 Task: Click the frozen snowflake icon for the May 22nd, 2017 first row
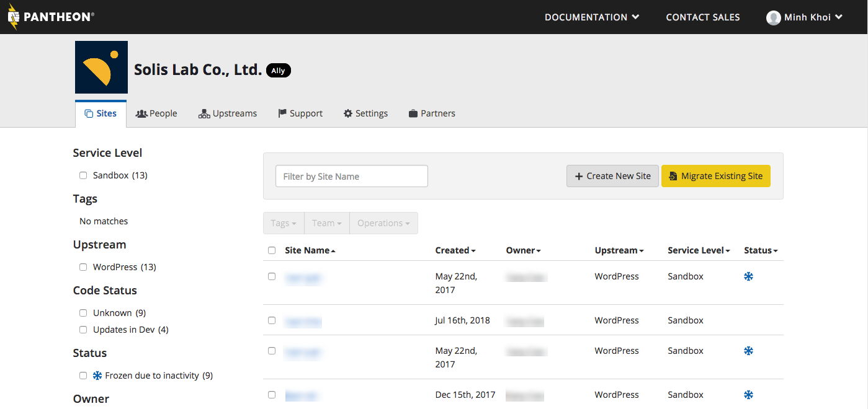748,276
